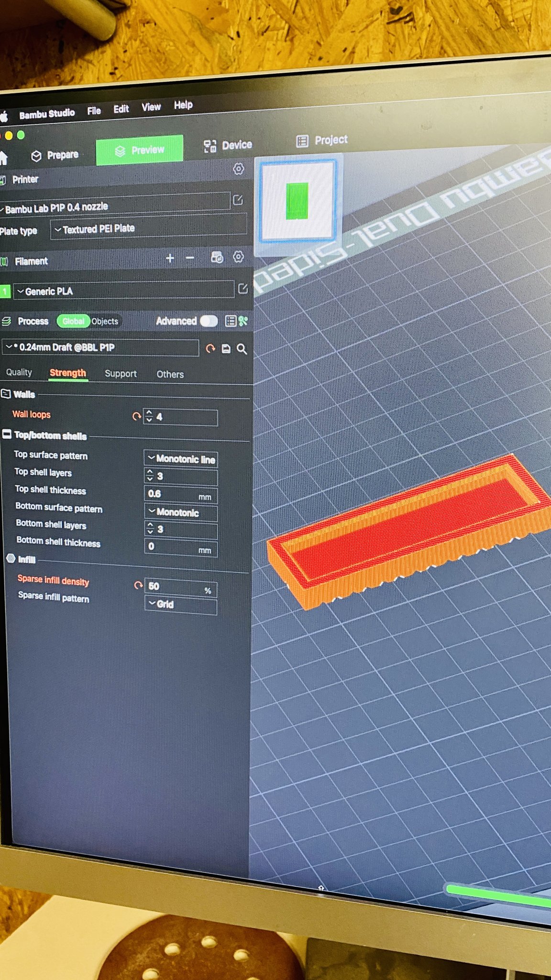
Task: Open the Sparse infill pattern dropdown
Action: tap(181, 605)
